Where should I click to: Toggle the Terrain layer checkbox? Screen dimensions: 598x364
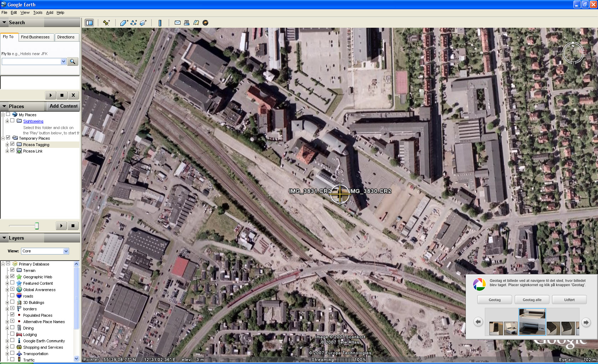click(x=12, y=270)
